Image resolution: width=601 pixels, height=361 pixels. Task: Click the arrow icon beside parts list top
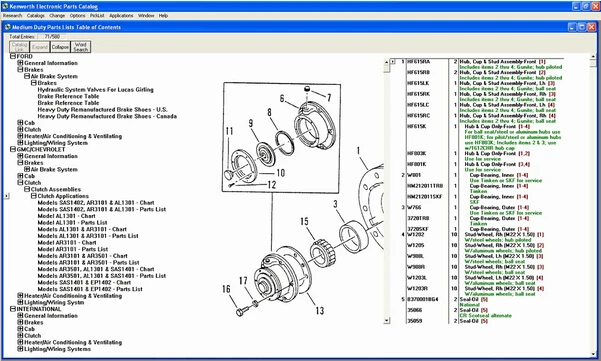(x=393, y=61)
